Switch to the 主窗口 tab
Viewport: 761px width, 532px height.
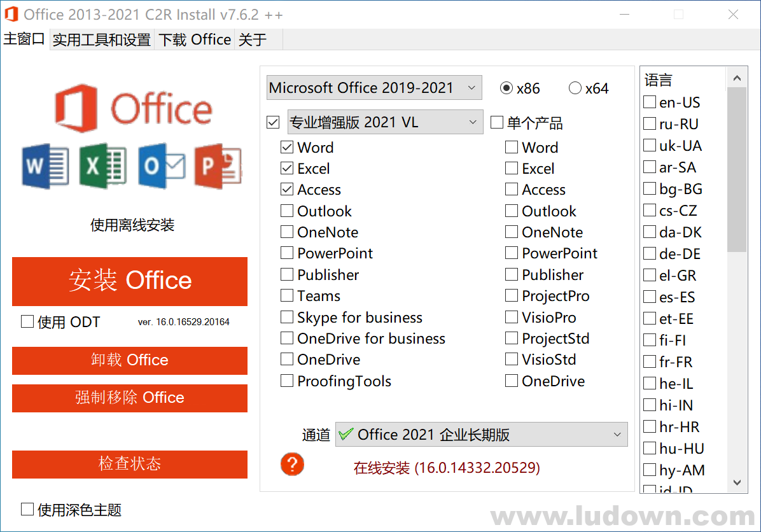point(24,39)
